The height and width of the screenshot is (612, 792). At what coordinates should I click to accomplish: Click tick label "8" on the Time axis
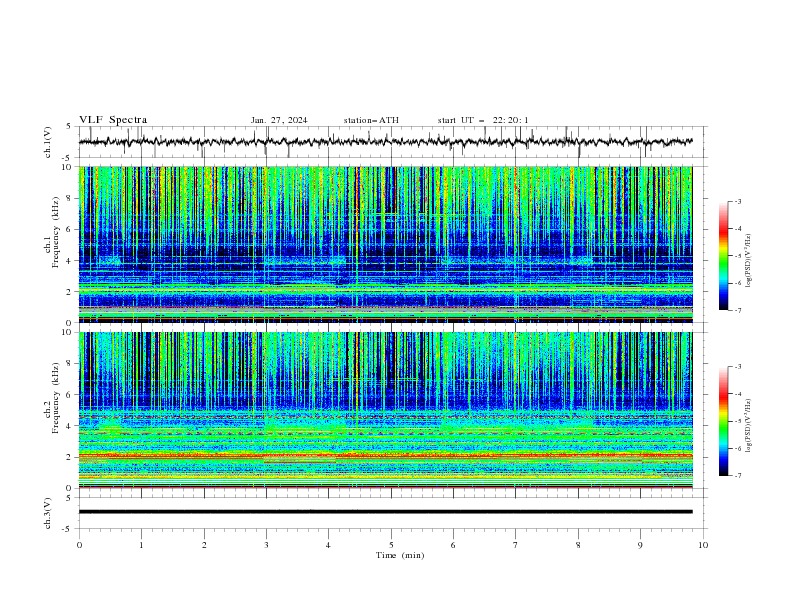point(578,545)
